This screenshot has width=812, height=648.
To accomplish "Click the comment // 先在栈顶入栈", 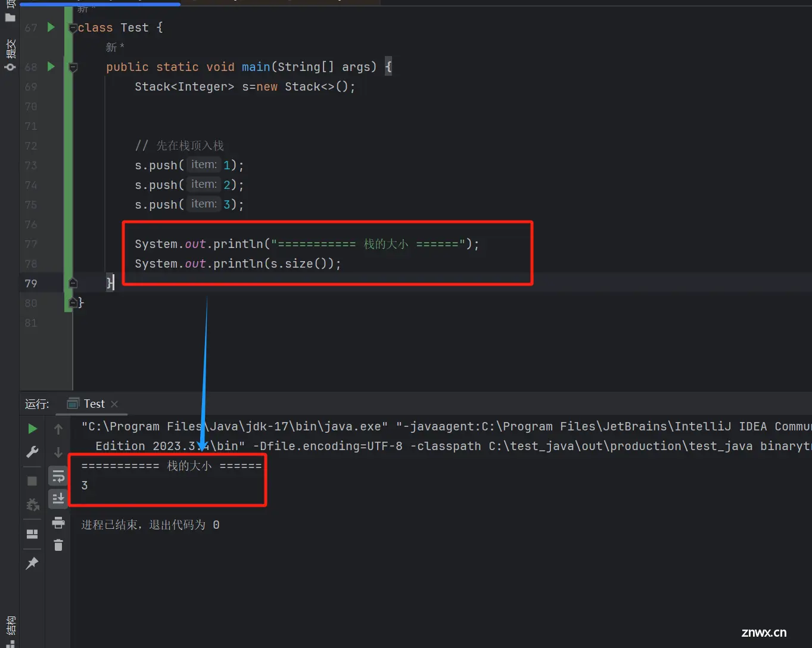I will click(179, 145).
